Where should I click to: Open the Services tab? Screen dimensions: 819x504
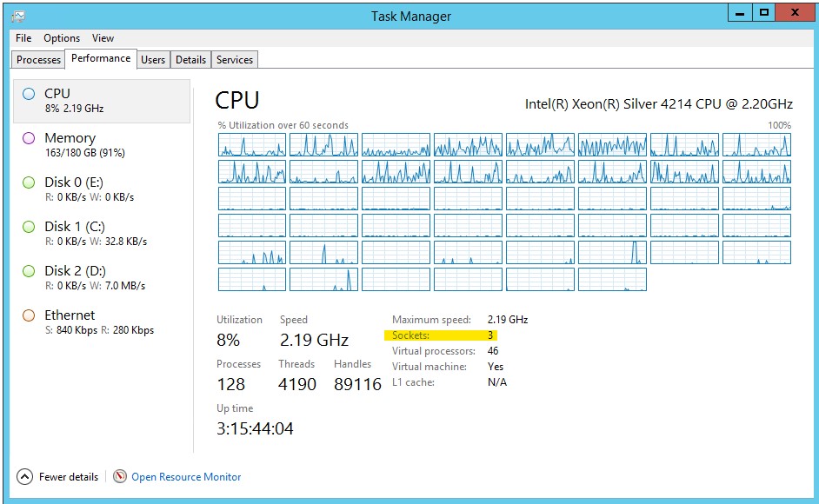[234, 59]
